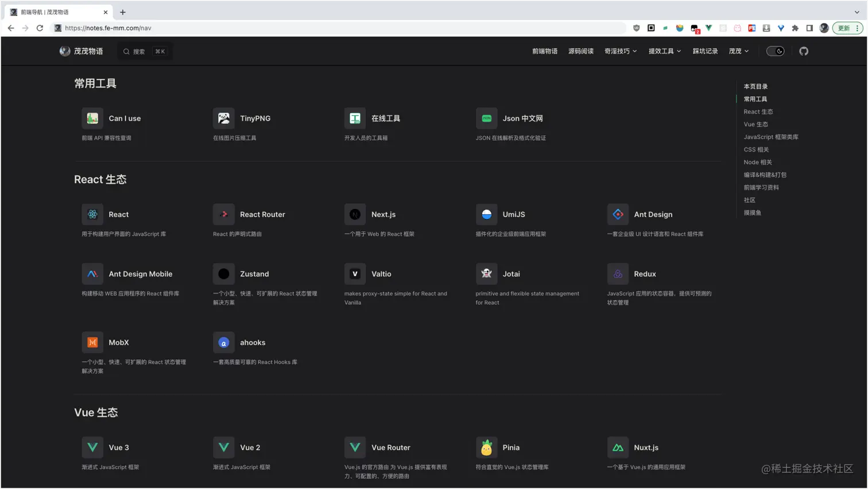Screen dimensions: 868x489
Task: Open the TinyPNG panda icon
Action: [x=224, y=118]
